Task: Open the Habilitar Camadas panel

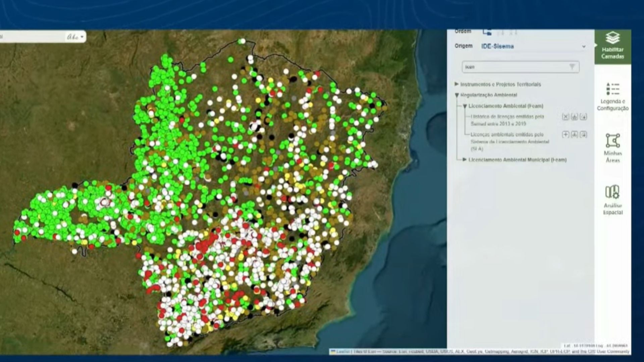Action: pyautogui.click(x=613, y=45)
